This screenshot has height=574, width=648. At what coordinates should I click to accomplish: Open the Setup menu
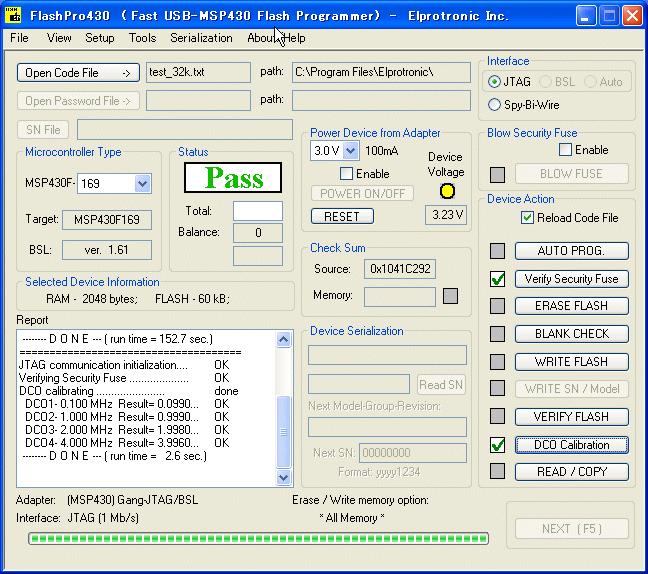pos(99,38)
